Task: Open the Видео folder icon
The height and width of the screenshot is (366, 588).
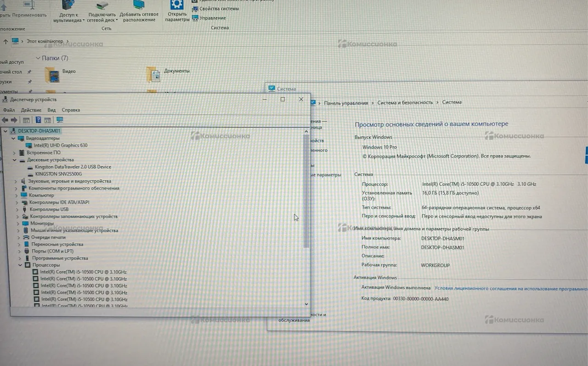Action: point(52,74)
